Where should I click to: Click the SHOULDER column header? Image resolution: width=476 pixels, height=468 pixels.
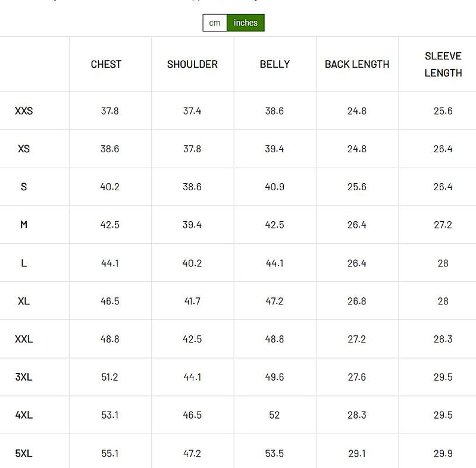[x=192, y=64]
